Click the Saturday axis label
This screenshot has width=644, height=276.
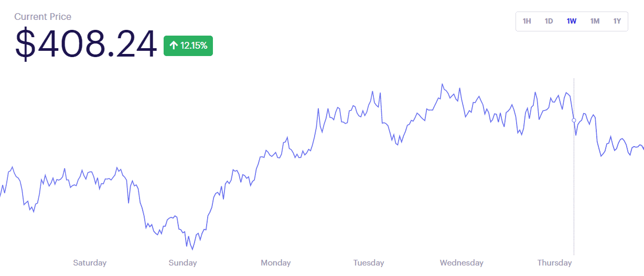point(90,263)
